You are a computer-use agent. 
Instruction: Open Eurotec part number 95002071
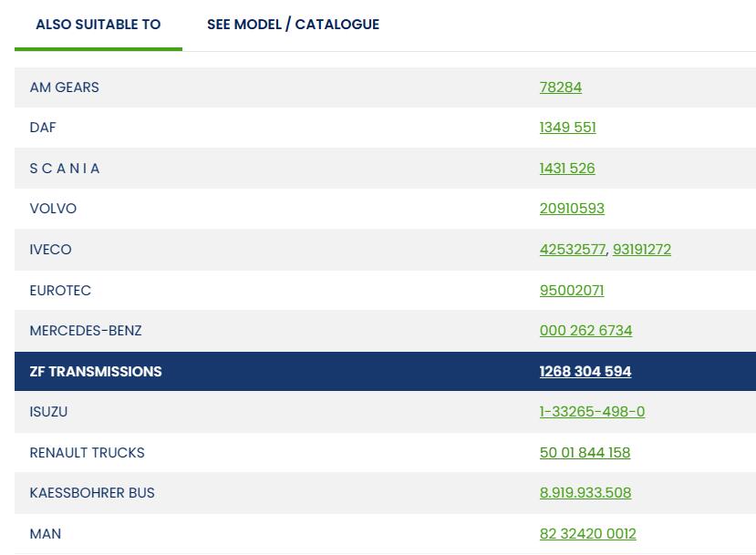pyautogui.click(x=571, y=291)
